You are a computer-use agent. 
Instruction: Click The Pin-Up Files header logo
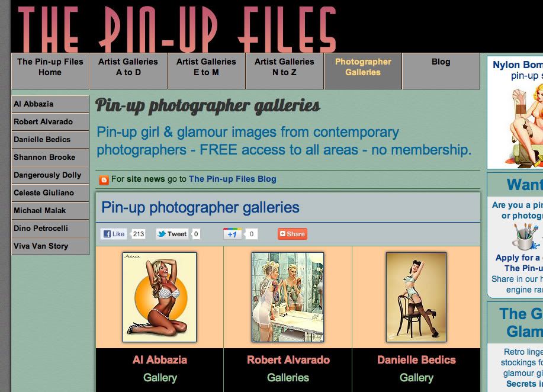pyautogui.click(x=176, y=28)
